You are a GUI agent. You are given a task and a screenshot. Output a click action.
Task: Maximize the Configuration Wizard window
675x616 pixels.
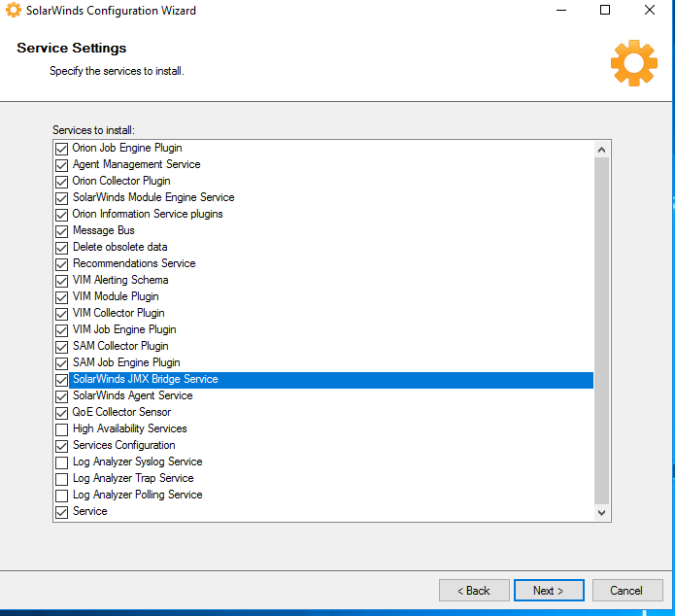(x=605, y=10)
